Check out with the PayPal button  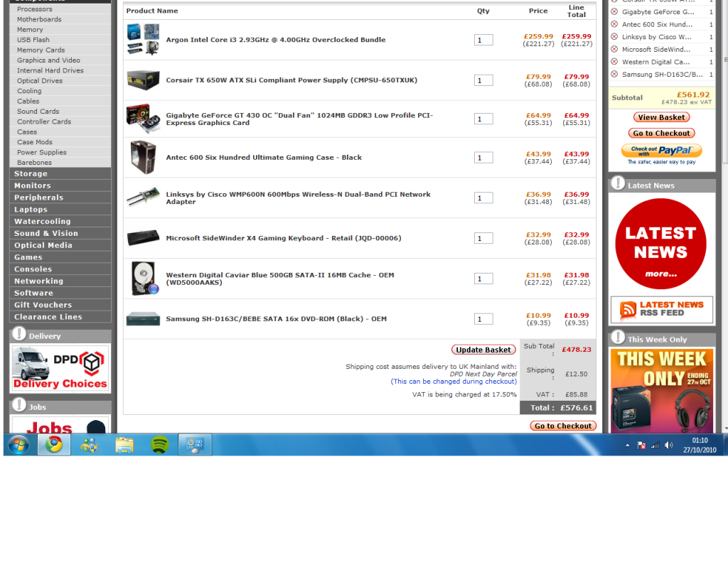coord(661,151)
